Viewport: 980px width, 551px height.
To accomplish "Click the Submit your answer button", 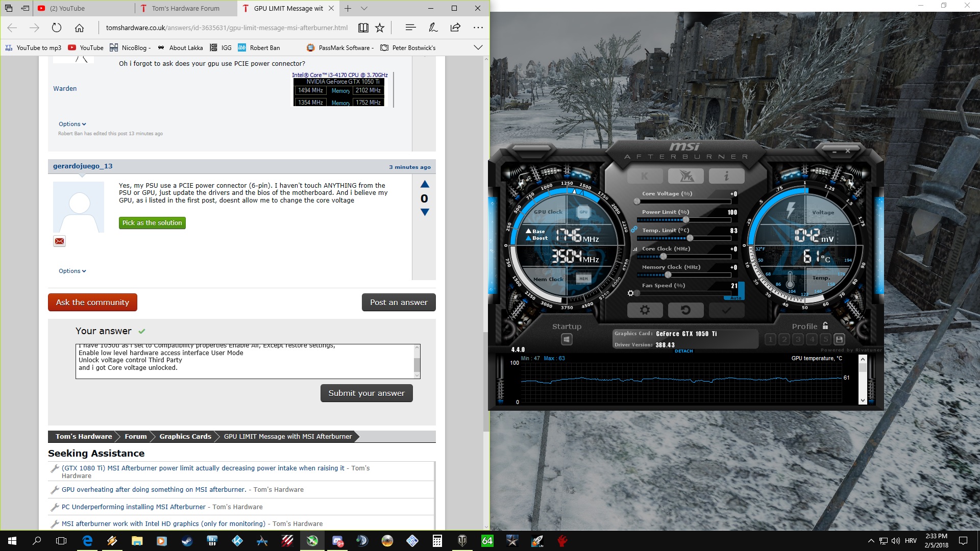I will tap(366, 393).
